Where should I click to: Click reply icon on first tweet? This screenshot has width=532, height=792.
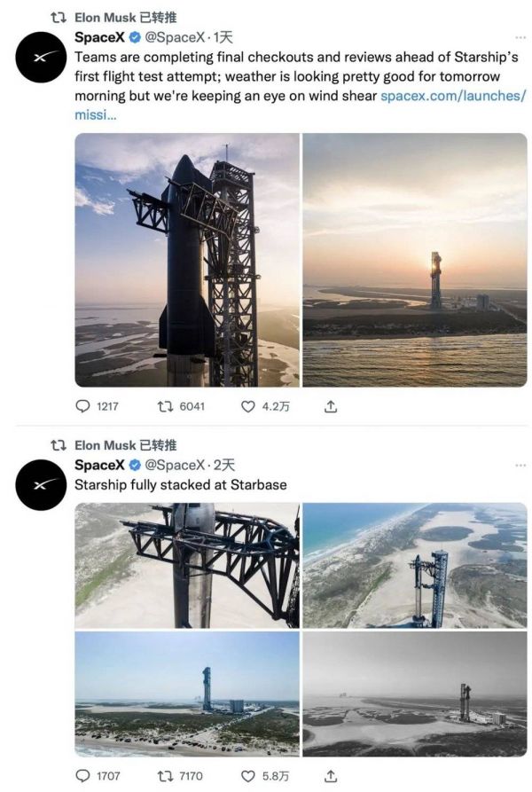pos(83,406)
